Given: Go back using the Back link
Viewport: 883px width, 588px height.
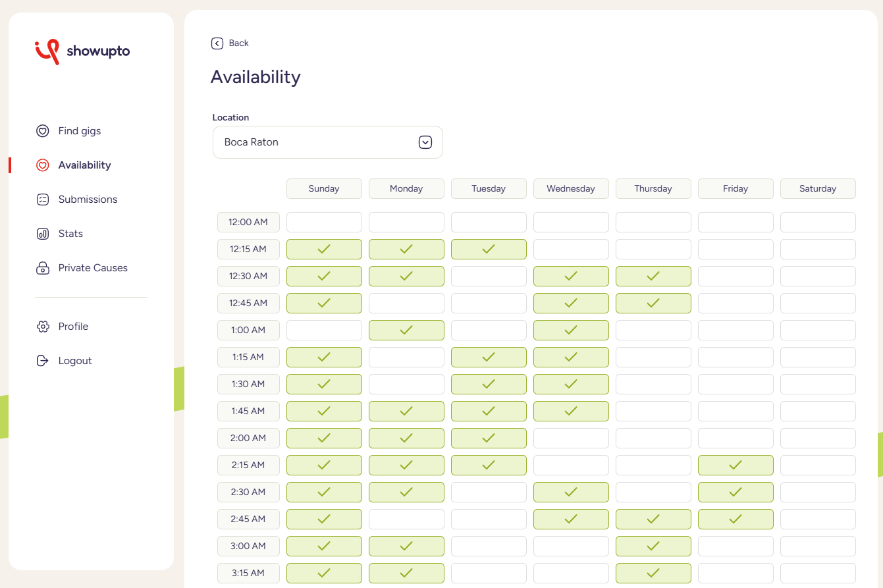Looking at the screenshot, I should 230,43.
